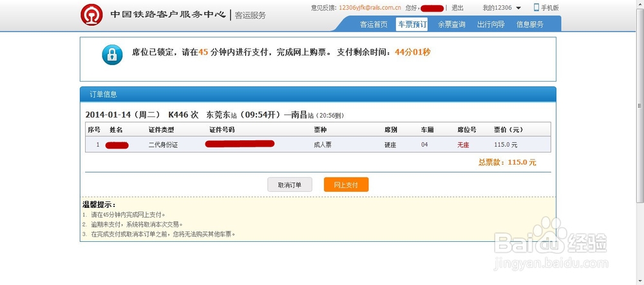Click the 成人票 ticket type cell

pos(323,145)
